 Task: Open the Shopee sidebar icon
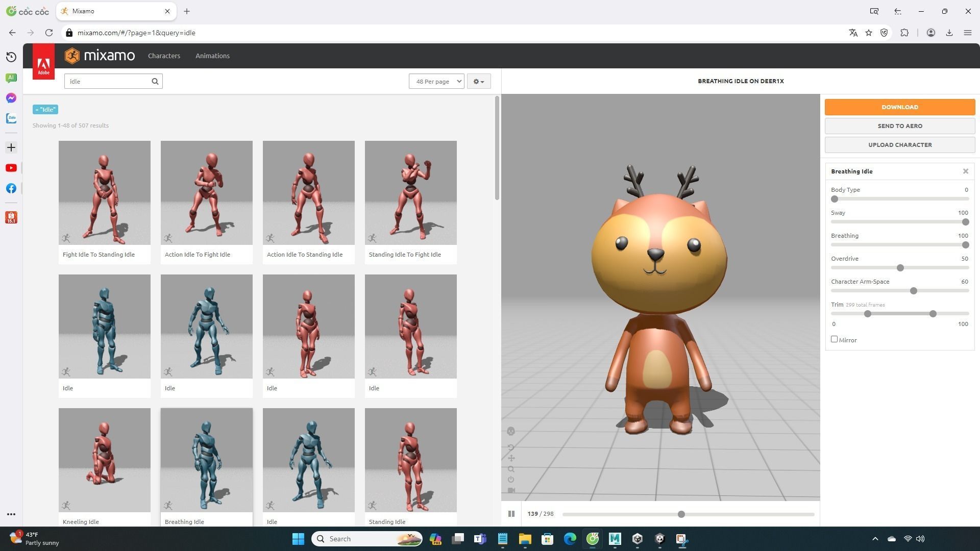pos(11,217)
